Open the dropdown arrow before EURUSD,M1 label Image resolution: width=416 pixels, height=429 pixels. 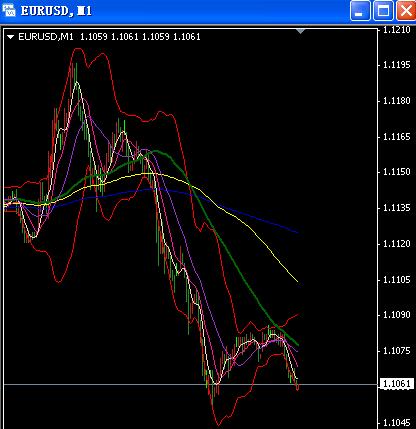11,37
